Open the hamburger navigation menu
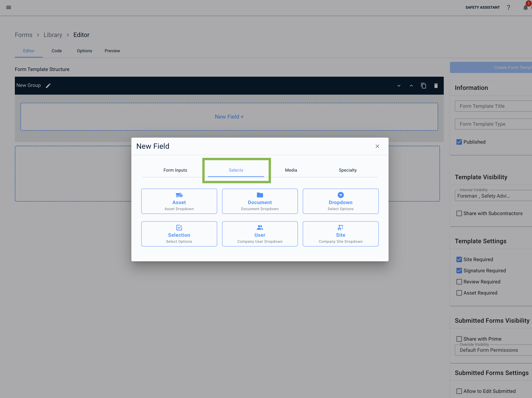The height and width of the screenshot is (398, 532). (x=9, y=7)
